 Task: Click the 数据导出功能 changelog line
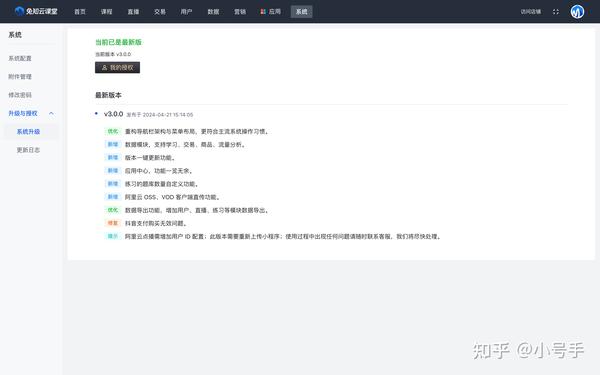pyautogui.click(x=197, y=210)
